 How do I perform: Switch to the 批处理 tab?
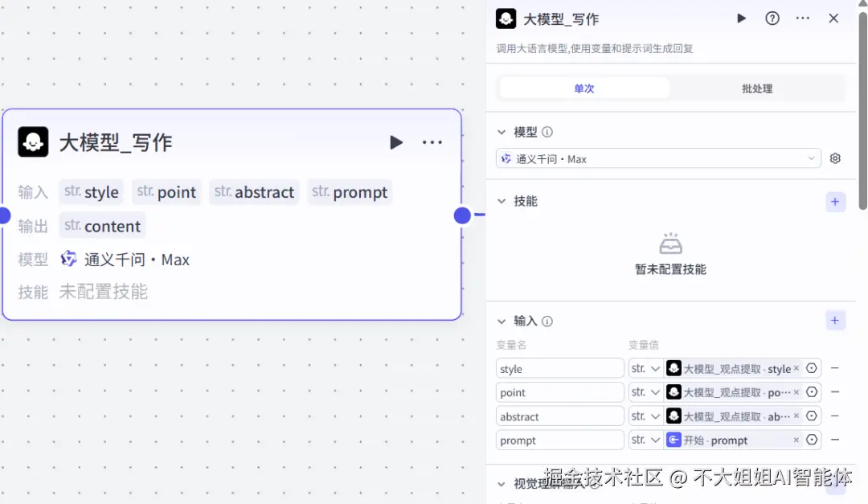[757, 88]
